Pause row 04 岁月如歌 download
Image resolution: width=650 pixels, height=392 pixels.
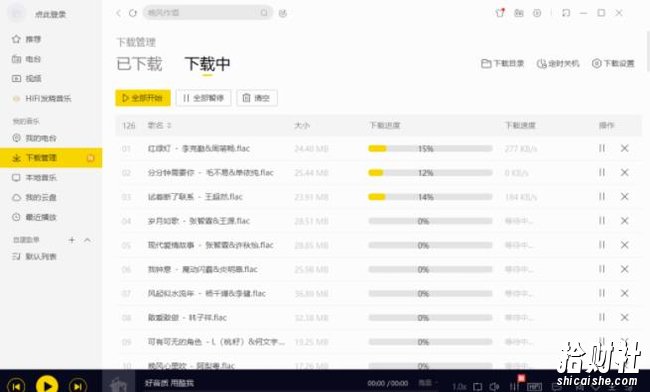tap(602, 221)
